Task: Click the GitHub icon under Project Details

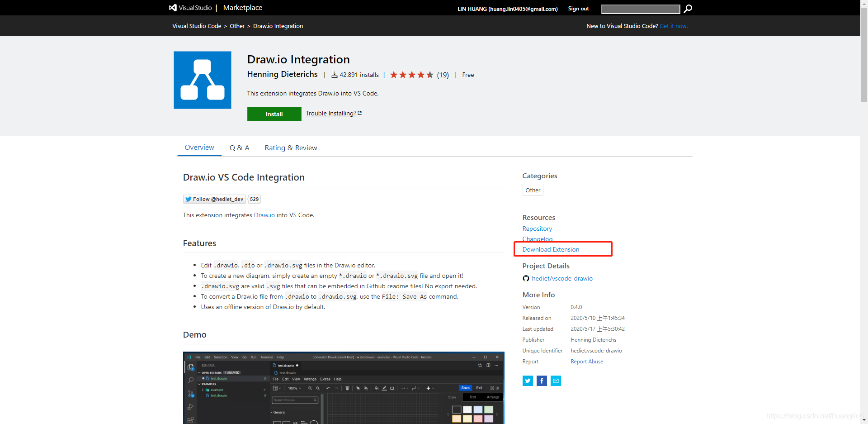Action: tap(526, 278)
